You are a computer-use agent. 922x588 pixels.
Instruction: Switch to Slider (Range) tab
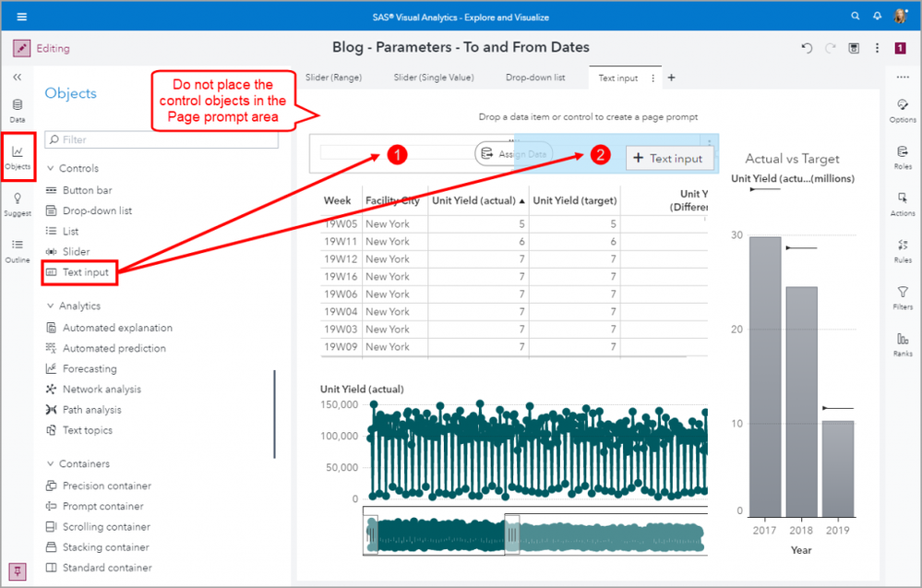(333, 78)
